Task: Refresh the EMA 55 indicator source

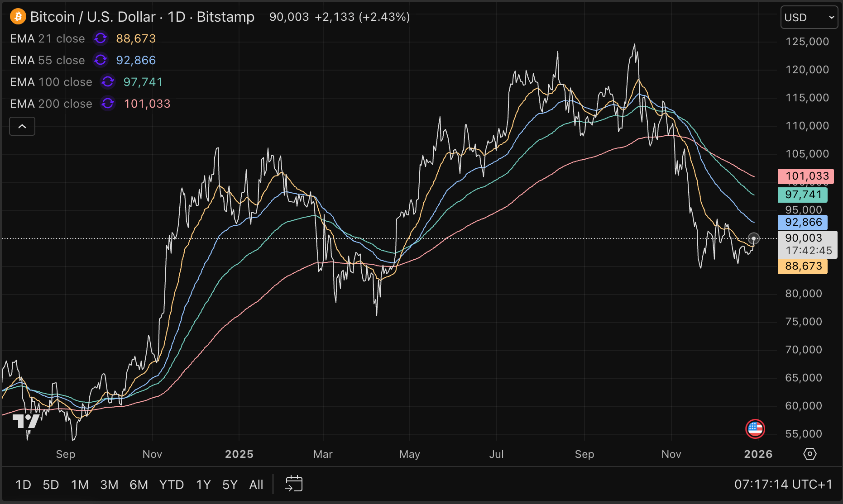Action: (x=100, y=60)
